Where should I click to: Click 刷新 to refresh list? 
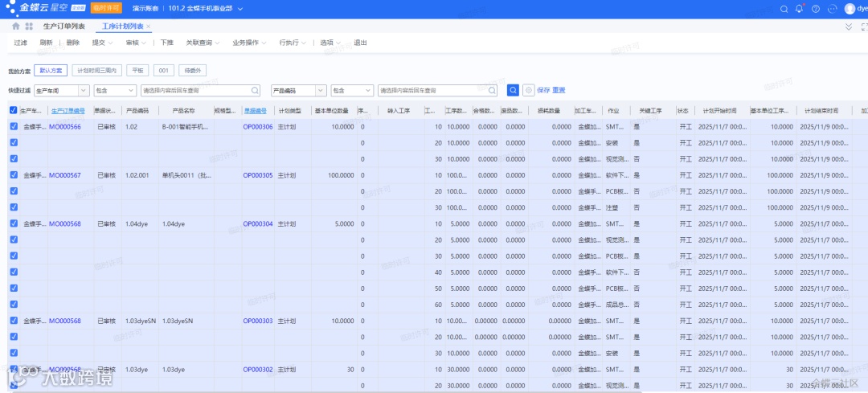pyautogui.click(x=47, y=43)
